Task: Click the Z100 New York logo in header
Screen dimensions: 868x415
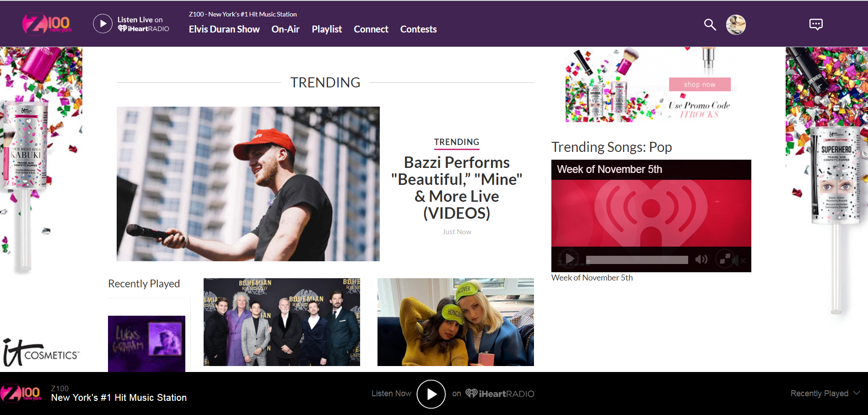Action: point(47,24)
